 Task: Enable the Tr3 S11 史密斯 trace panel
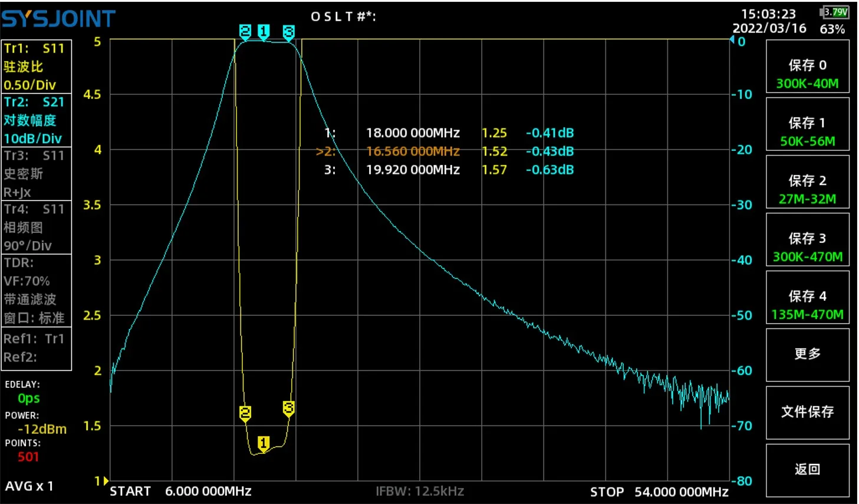[37, 173]
